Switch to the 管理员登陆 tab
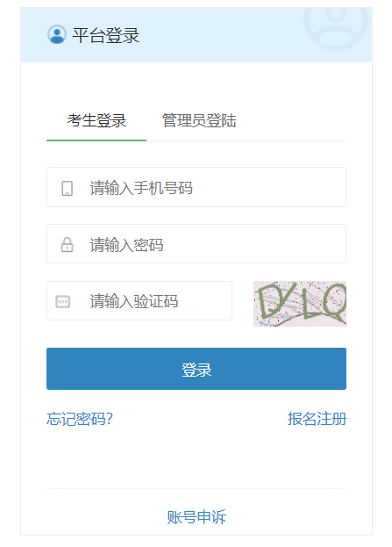The height and width of the screenshot is (547, 392). tap(199, 120)
